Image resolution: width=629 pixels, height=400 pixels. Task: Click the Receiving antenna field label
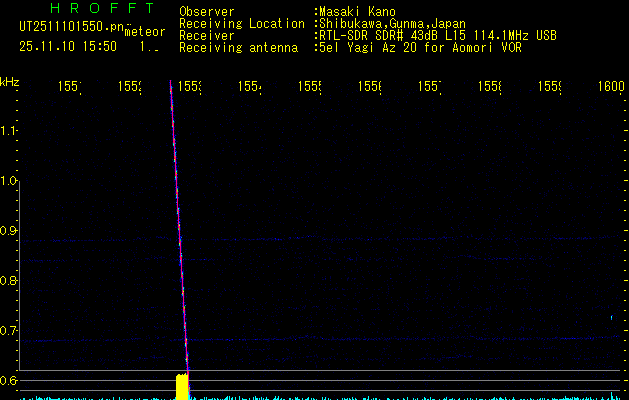[238, 47]
